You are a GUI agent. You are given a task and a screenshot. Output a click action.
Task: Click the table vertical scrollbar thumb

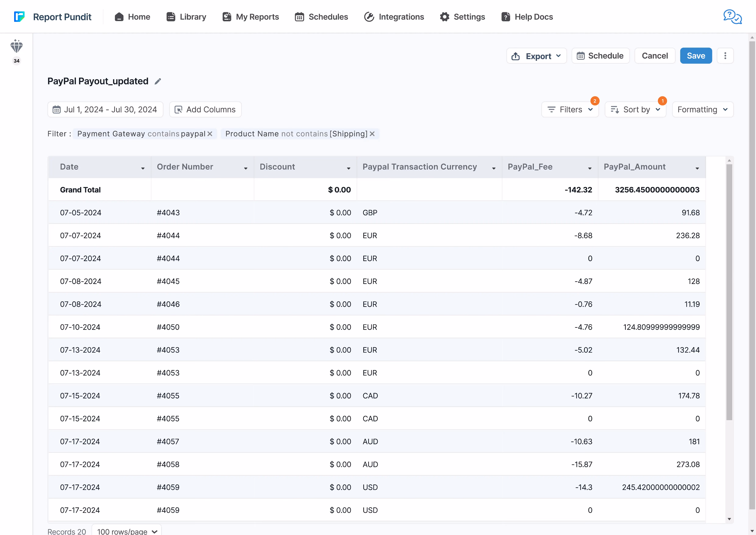click(729, 292)
